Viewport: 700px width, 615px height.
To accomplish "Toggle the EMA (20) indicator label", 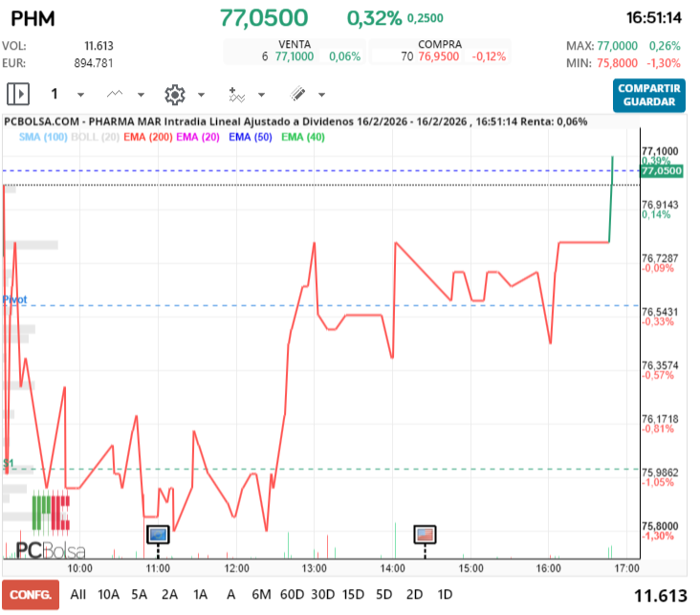I will [198, 137].
